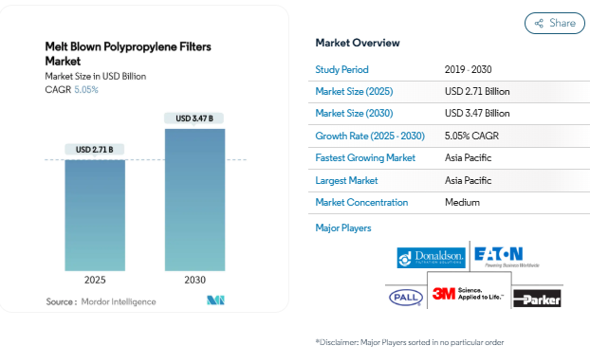Click the Mordor Intelligence logo icon
Screen dimensions: 590x364
pyautogui.click(x=215, y=300)
